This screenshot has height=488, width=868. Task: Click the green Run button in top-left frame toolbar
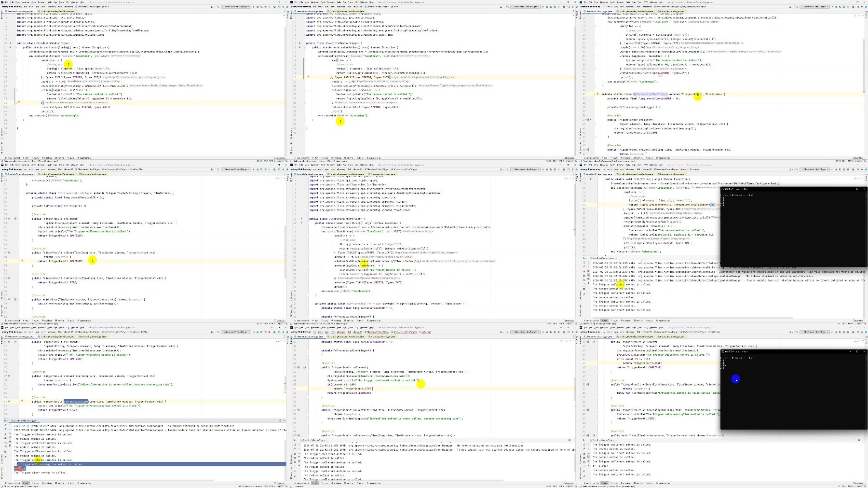[254, 7]
